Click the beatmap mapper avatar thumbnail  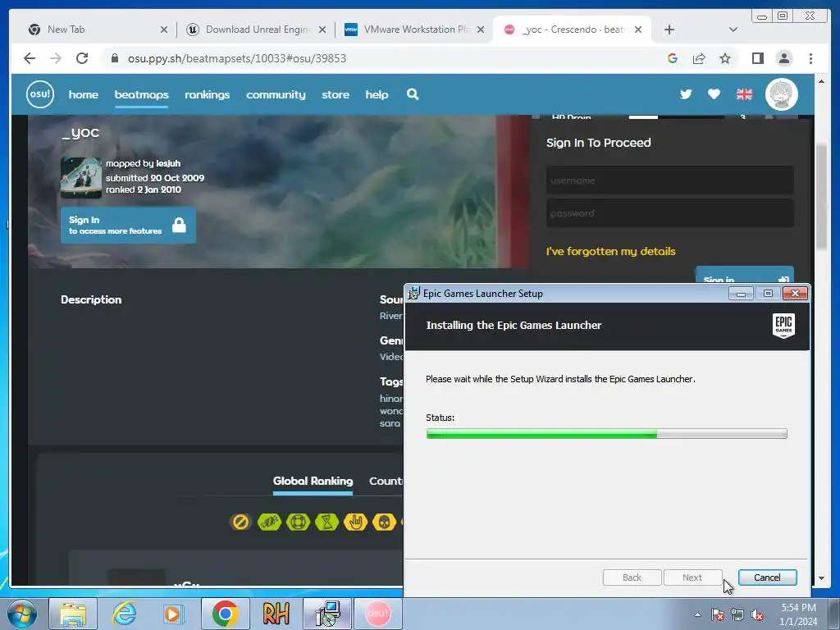click(81, 178)
